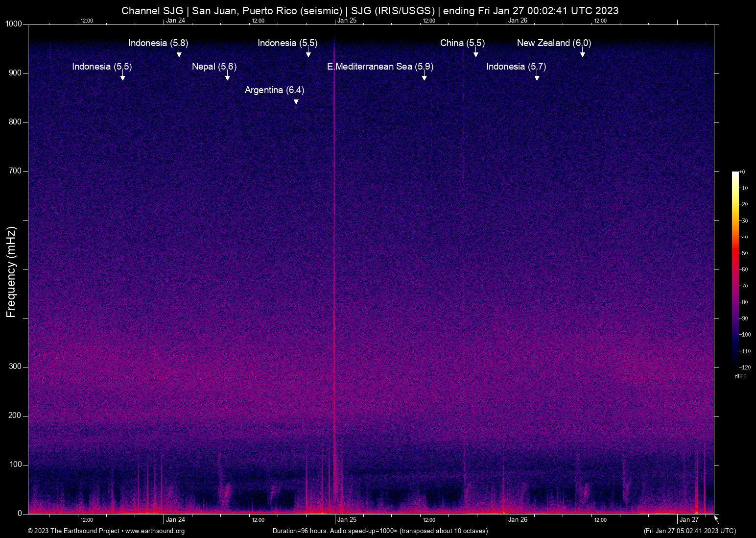Click the arrow beneath Argentina (6.4) label
This screenshot has height=538, width=756.
[296, 100]
